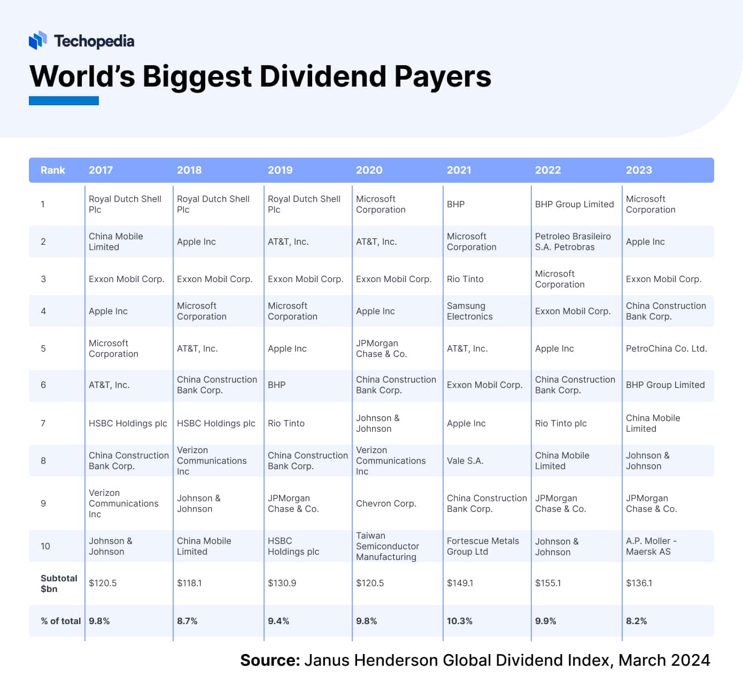Click 2023 rank 3 Exxon Mobil Corp.
Screen dimensions: 743x700
pyautogui.click(x=664, y=279)
